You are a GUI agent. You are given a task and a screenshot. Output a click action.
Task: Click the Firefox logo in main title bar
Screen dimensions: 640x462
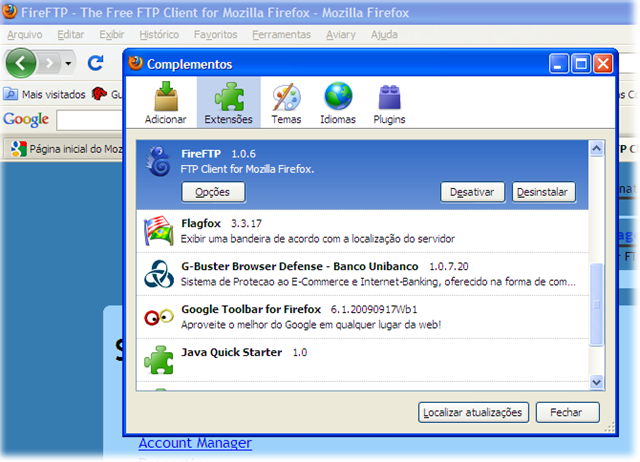pos(10,11)
